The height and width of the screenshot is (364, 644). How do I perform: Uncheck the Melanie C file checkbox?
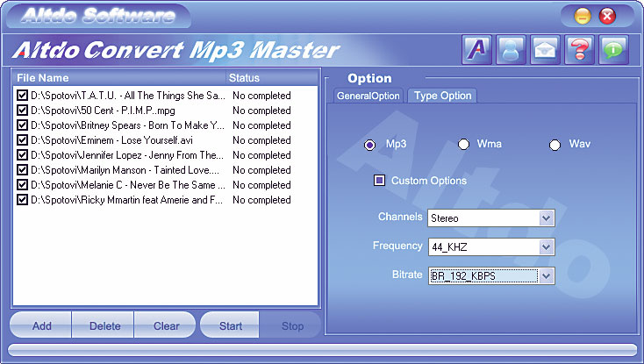pos(22,185)
